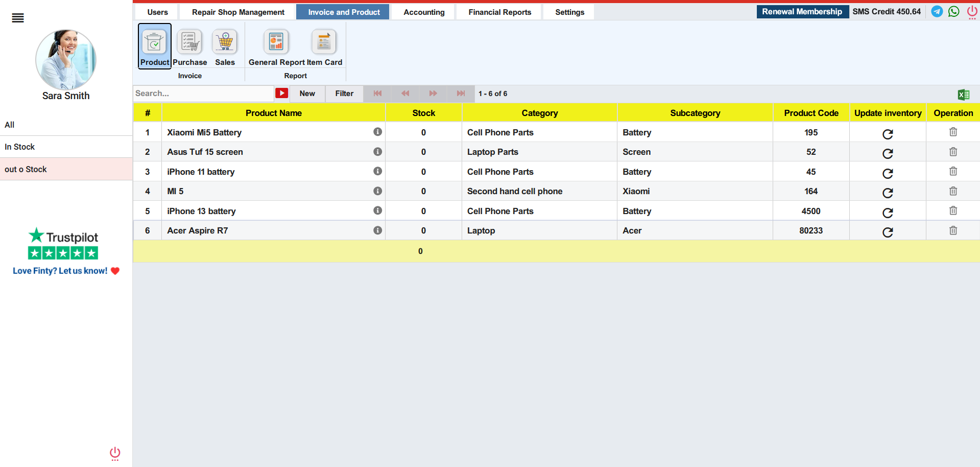Go to last page of results
This screenshot has height=467, width=980.
pyautogui.click(x=461, y=94)
